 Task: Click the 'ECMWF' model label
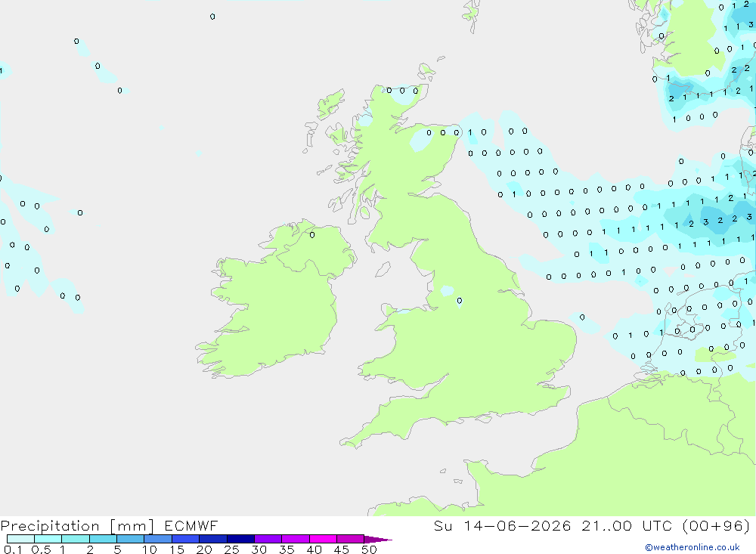tap(191, 525)
